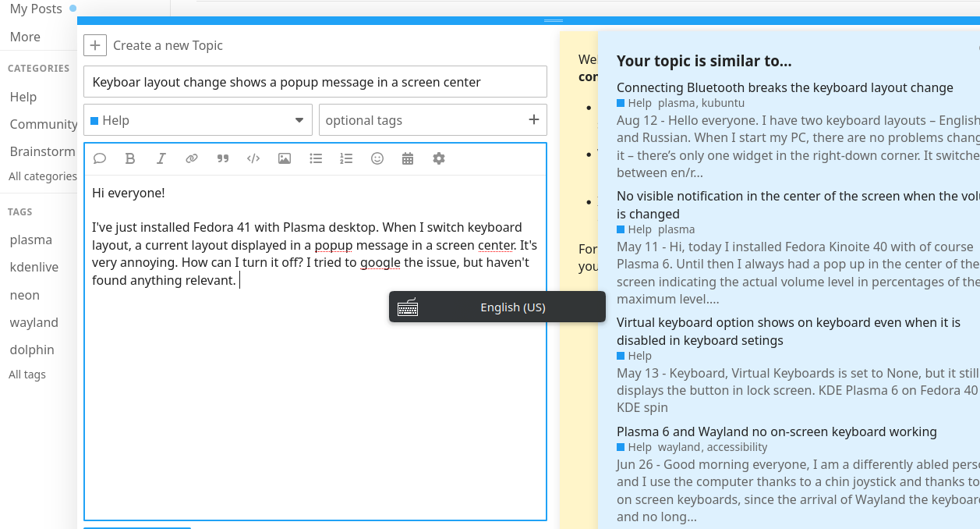This screenshot has width=980, height=529.
Task: Select the plasma tag in sidebar
Action: [x=31, y=240]
